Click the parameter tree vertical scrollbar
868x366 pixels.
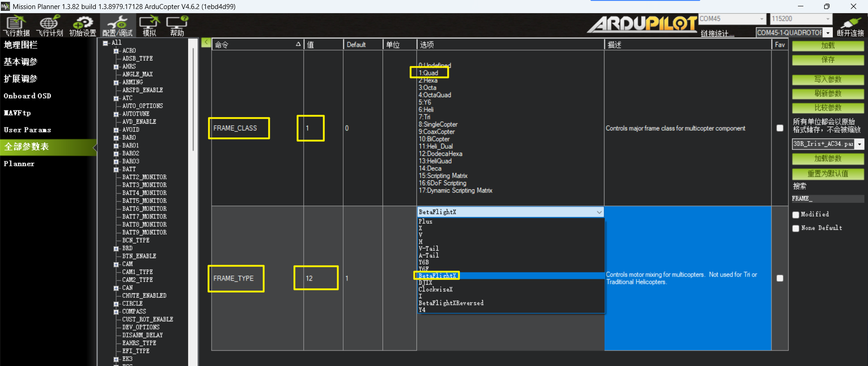[193, 99]
